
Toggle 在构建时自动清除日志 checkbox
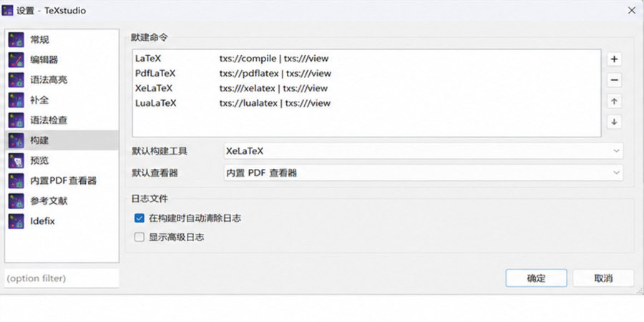pos(140,218)
